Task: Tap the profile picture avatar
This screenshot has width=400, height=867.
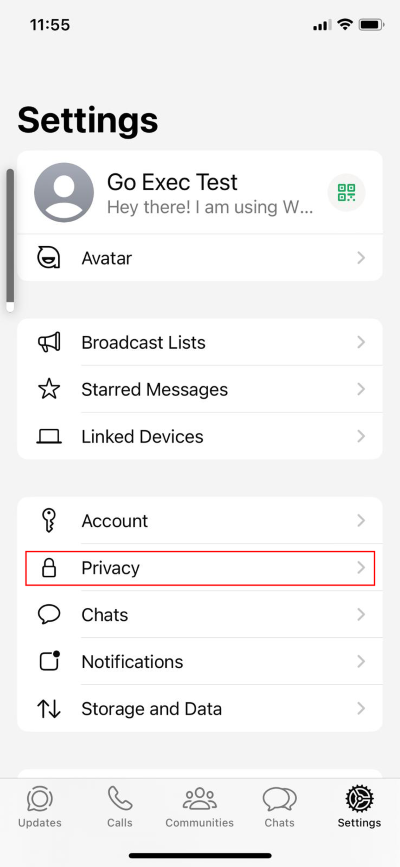Action: point(64,192)
